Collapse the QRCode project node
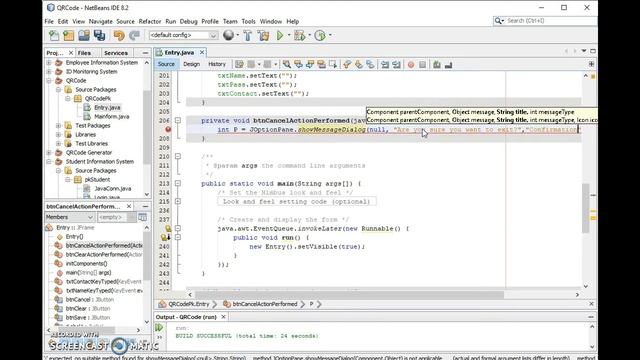 pyautogui.click(x=49, y=80)
